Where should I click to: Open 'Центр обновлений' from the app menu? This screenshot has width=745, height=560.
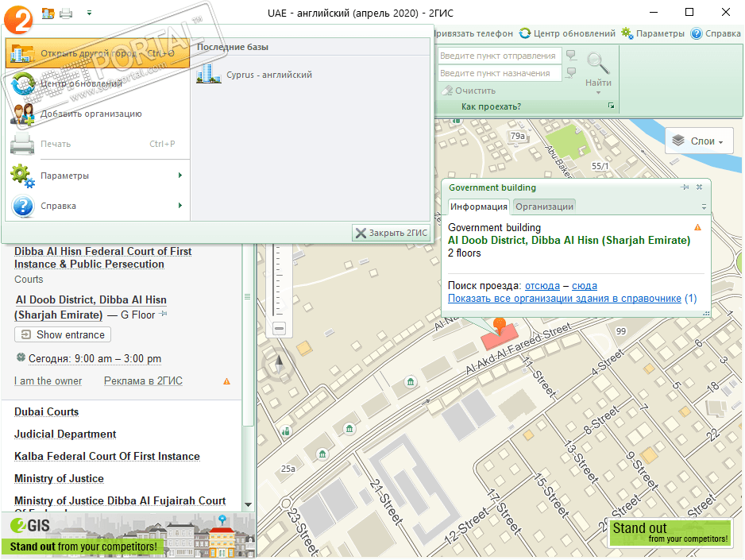(x=98, y=83)
